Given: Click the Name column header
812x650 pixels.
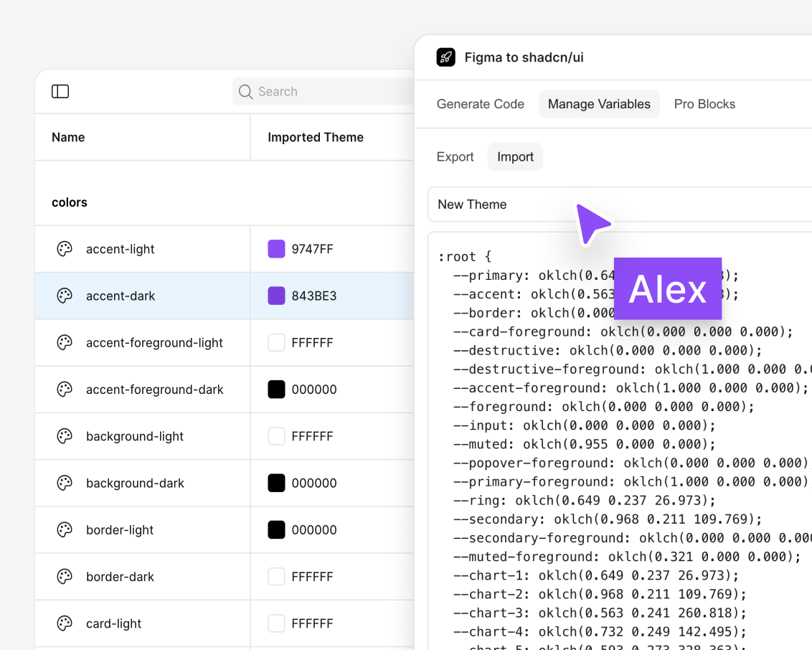Looking at the screenshot, I should tap(68, 137).
